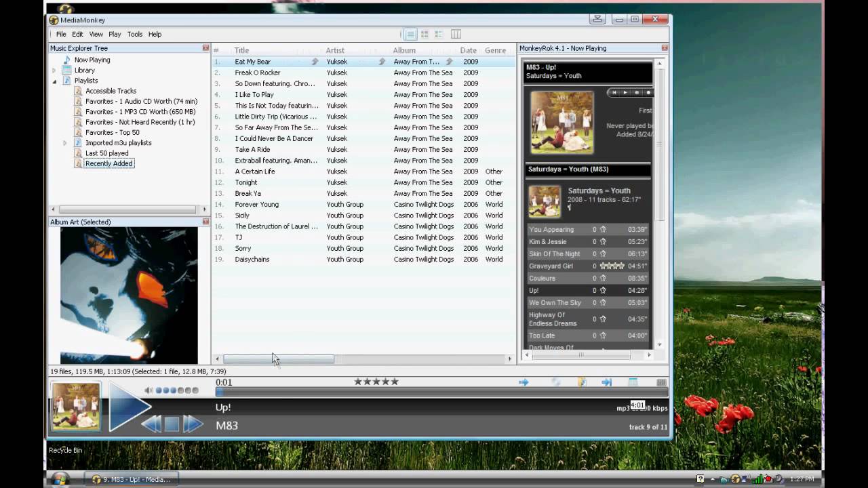Viewport: 868px width, 488px height.
Task: Mute audio with the speaker icon
Action: [x=149, y=390]
